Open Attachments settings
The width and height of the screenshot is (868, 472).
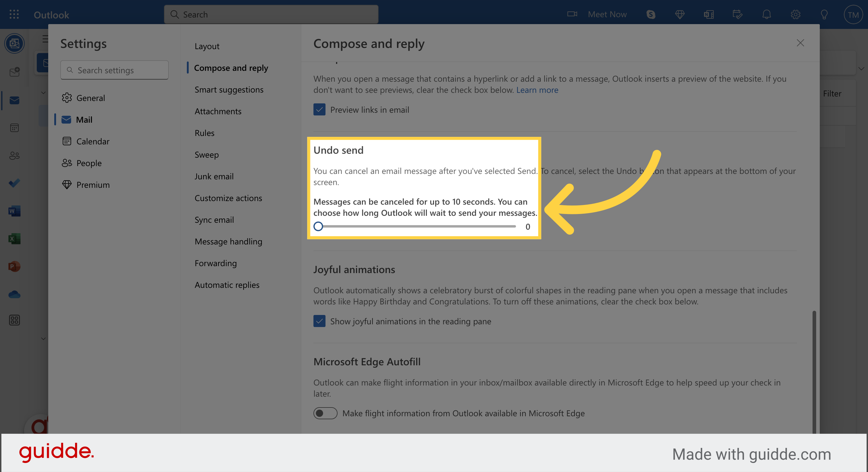[x=218, y=111]
